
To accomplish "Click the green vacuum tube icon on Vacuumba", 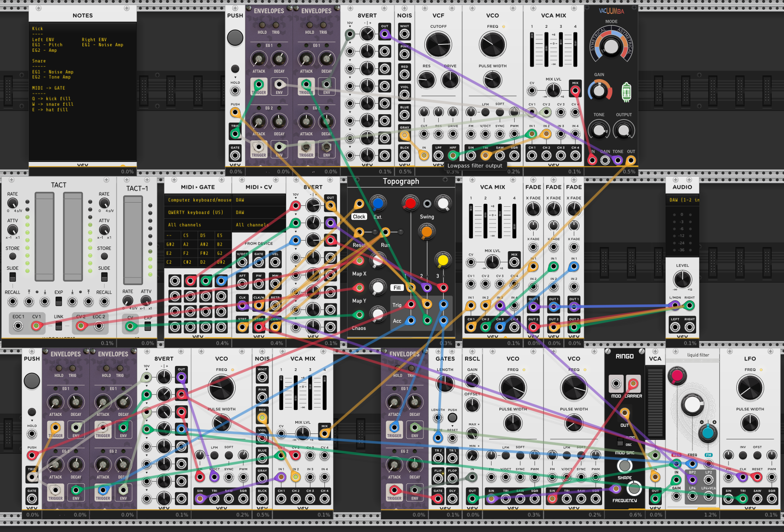I will point(626,92).
